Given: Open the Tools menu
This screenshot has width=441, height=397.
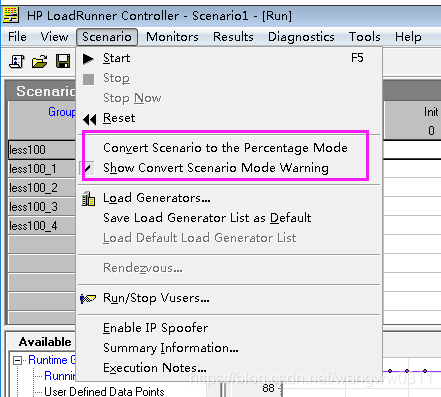Looking at the screenshot, I should point(365,37).
